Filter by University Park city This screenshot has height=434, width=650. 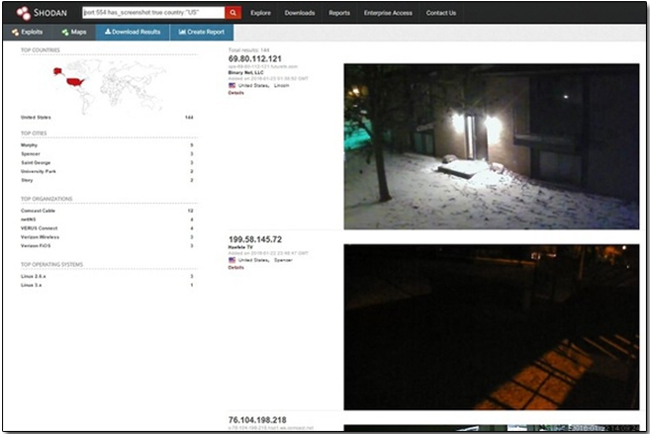click(x=38, y=171)
